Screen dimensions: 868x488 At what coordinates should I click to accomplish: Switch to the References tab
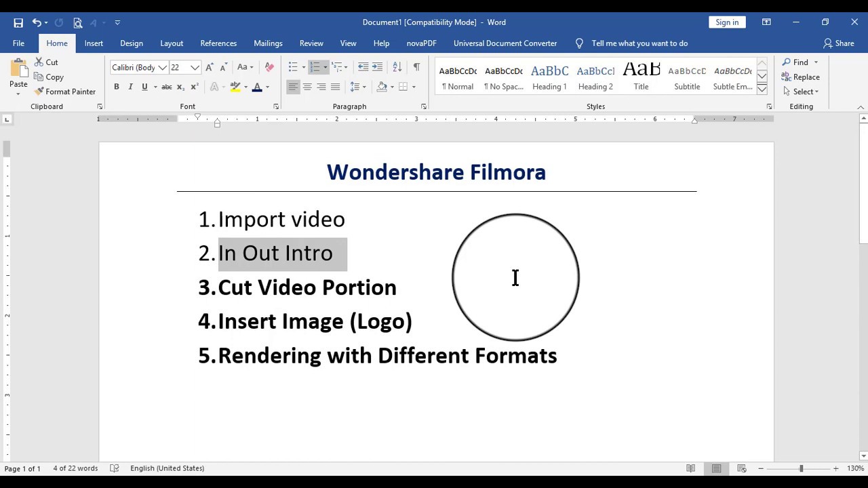point(218,43)
